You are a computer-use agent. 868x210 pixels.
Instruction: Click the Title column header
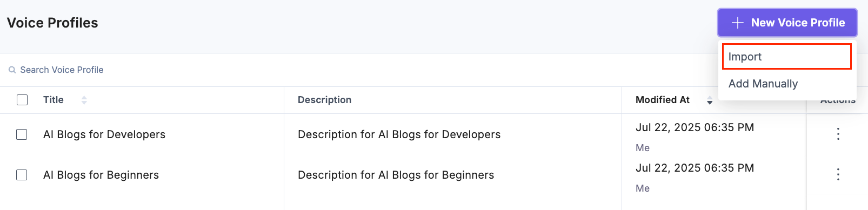pyautogui.click(x=54, y=100)
